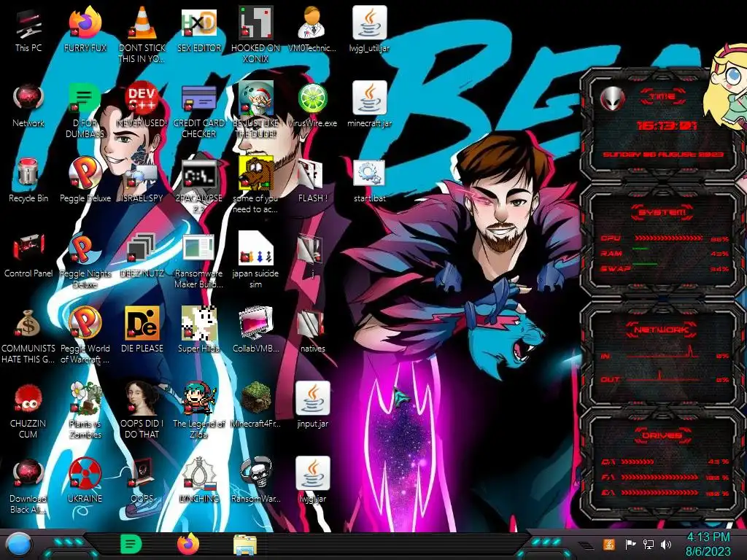This screenshot has height=560, width=747.
Task: Open Action Center flag icon
Action: 630,544
